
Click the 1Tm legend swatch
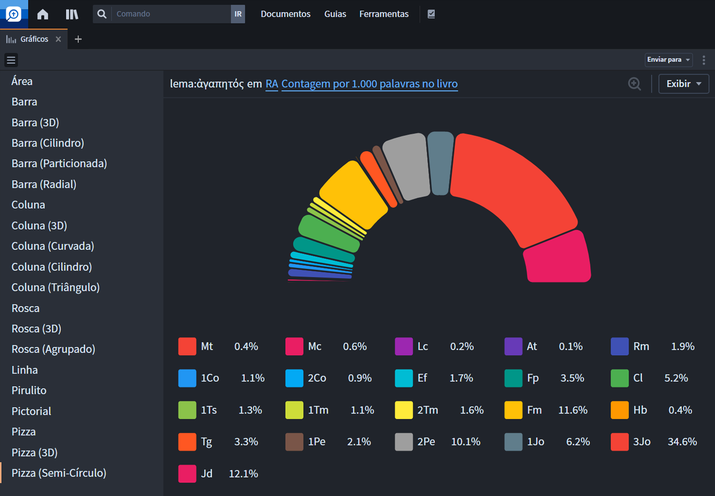point(294,410)
